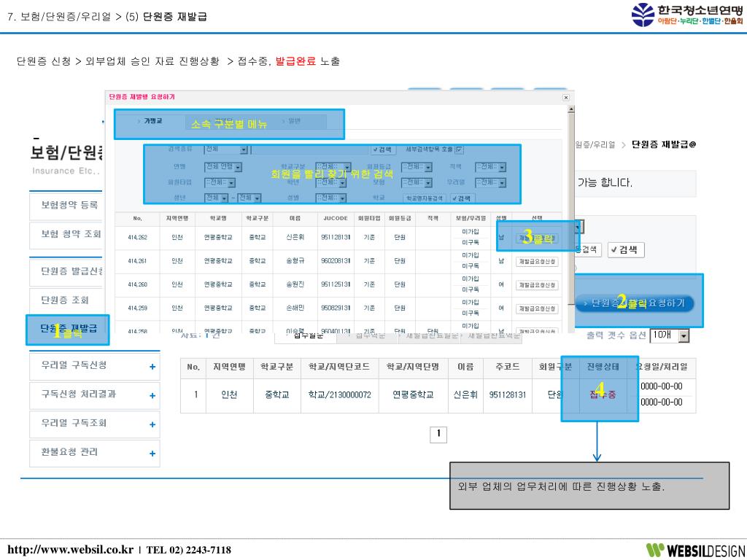Click the main page 검색 button
The image size is (747, 560).
(x=626, y=250)
